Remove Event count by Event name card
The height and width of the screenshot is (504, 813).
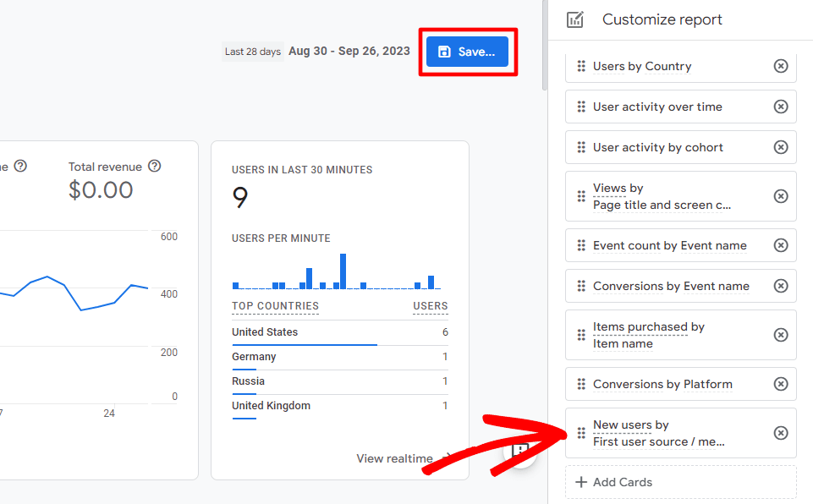pyautogui.click(x=781, y=245)
